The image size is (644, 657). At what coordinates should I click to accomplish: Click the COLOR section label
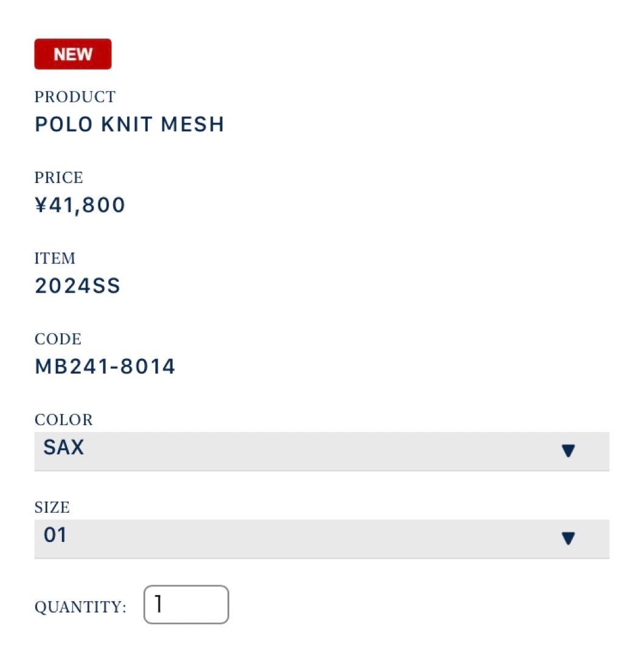point(63,420)
